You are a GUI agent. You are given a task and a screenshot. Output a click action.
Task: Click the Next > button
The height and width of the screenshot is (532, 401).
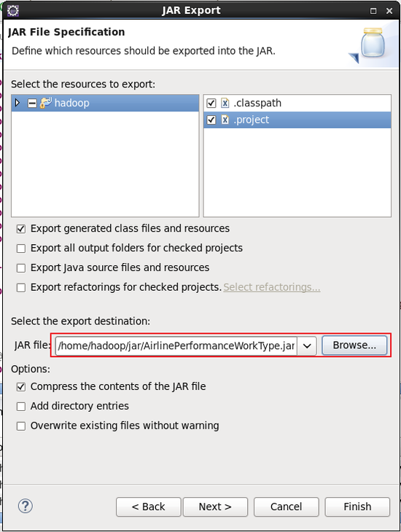pyautogui.click(x=215, y=506)
